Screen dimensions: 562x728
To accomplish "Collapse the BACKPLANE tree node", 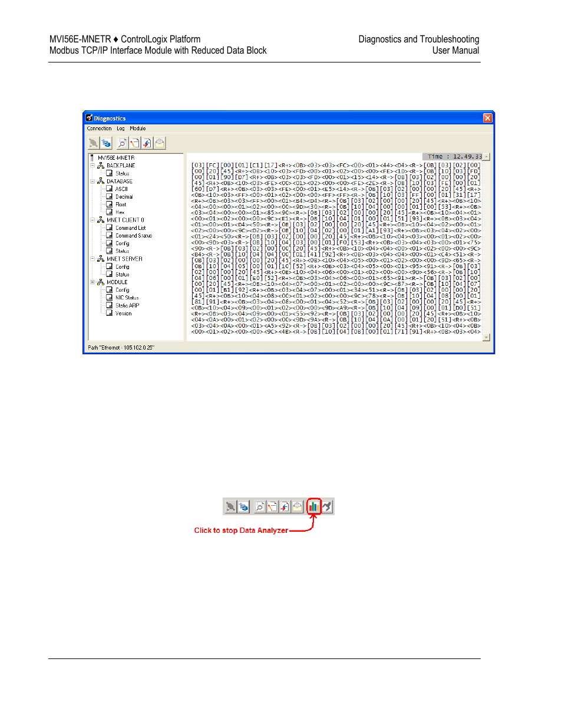I will (92, 166).
